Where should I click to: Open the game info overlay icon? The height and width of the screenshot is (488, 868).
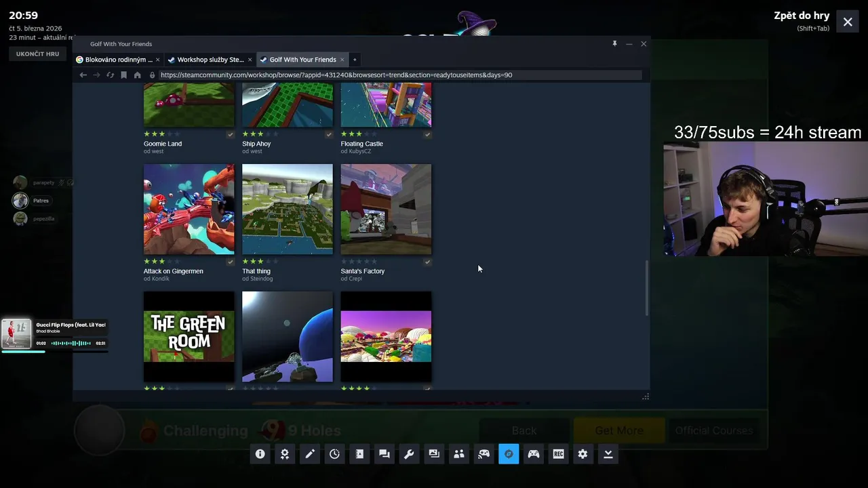[260, 454]
